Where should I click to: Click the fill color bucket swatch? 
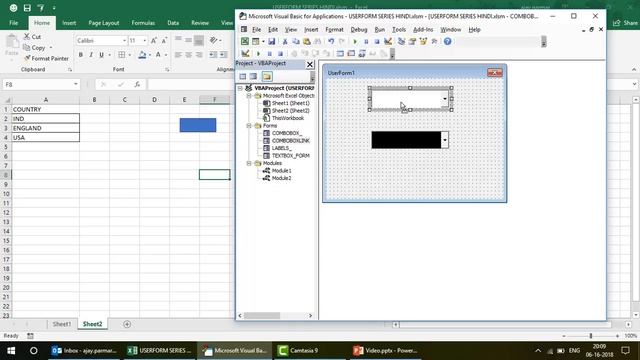[x=142, y=55]
